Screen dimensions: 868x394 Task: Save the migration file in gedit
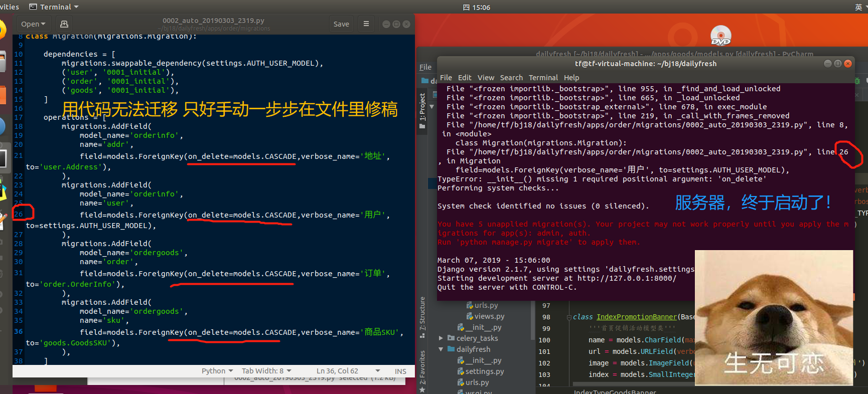[341, 24]
